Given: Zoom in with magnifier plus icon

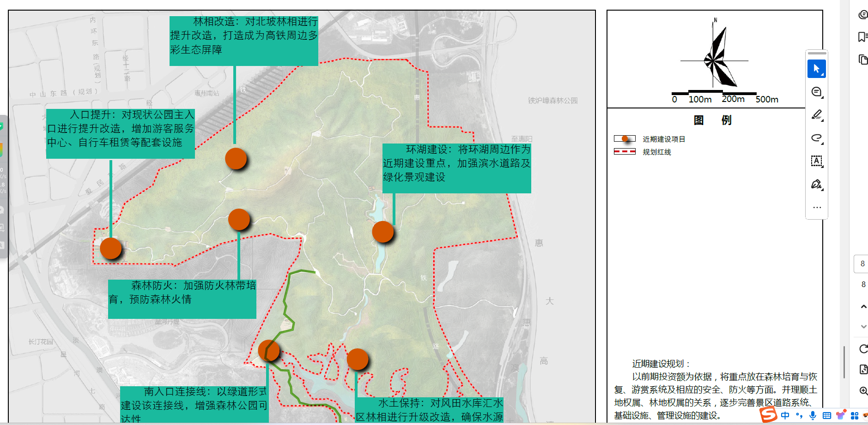Looking at the screenshot, I should (863, 391).
